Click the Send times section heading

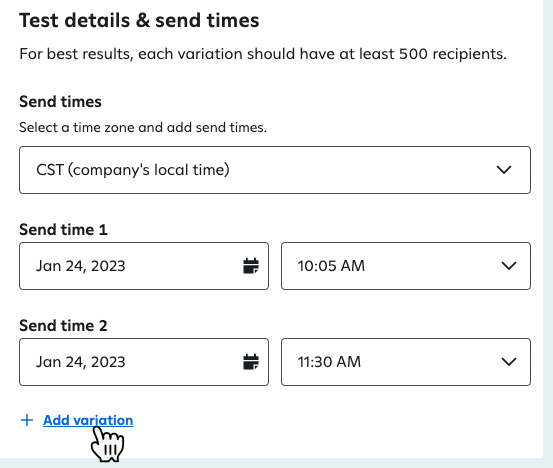(60, 102)
